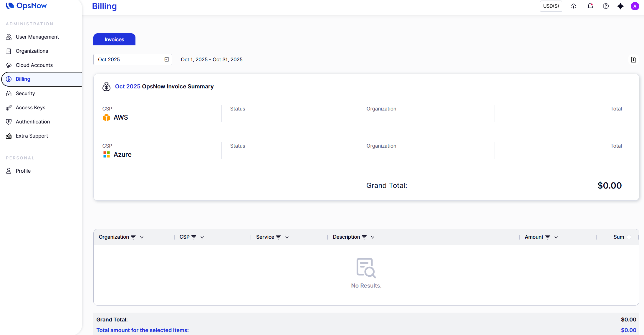Check the Sum header checkbox
Image resolution: width=644 pixels, height=335 pixels.
coord(629,237)
